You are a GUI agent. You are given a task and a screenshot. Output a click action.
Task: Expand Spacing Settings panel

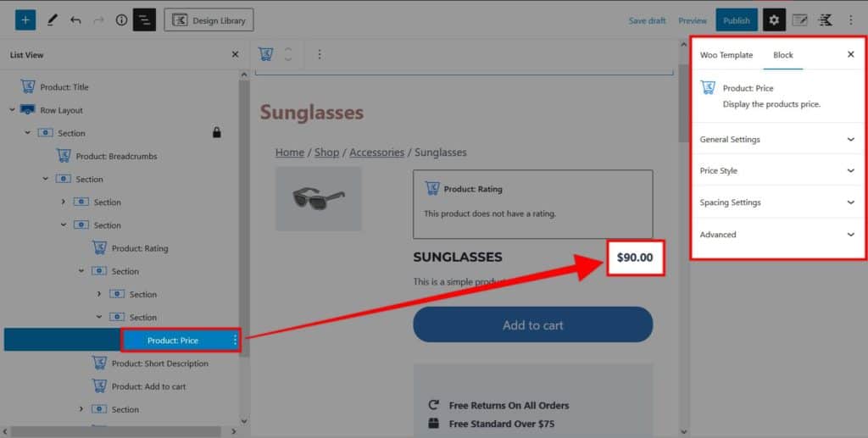[x=777, y=202]
